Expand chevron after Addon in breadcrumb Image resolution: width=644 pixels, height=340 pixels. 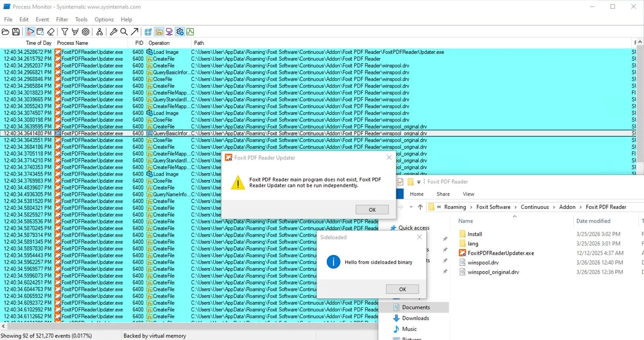pos(581,207)
